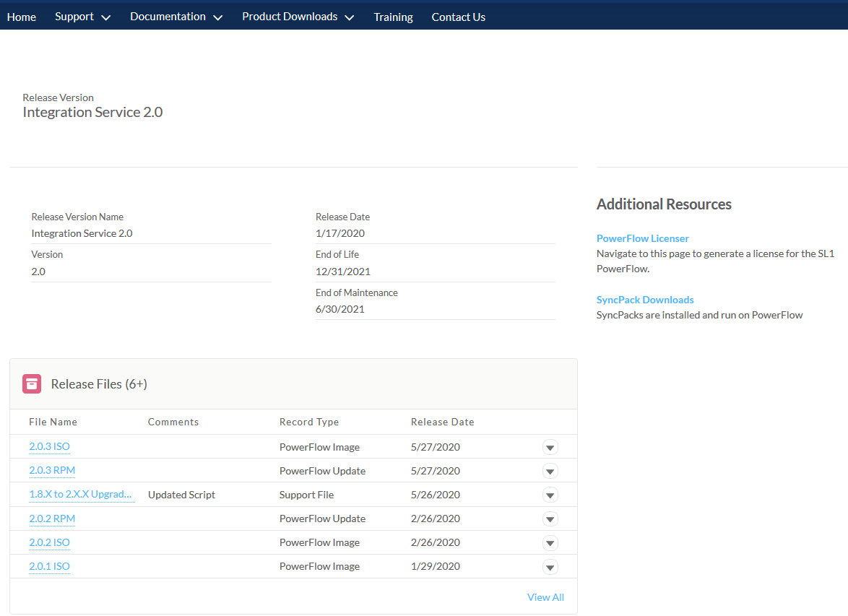Click View All below the release files list
The width and height of the screenshot is (848, 616).
click(x=545, y=597)
